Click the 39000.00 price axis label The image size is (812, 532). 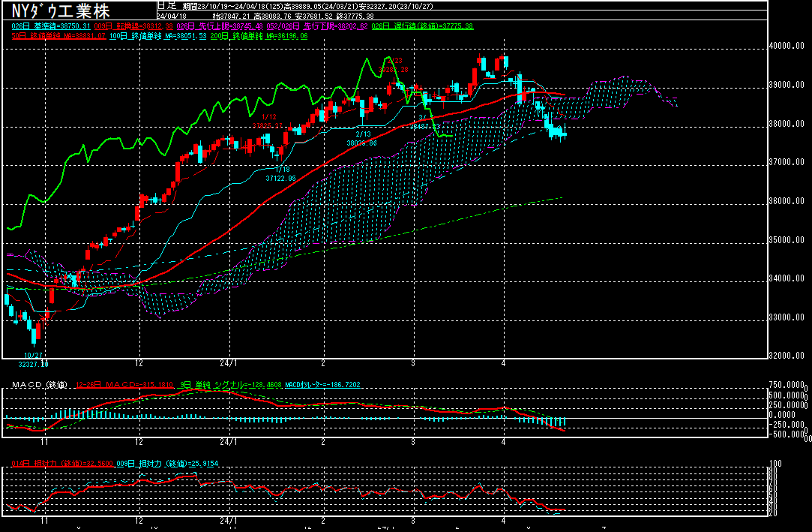point(787,85)
